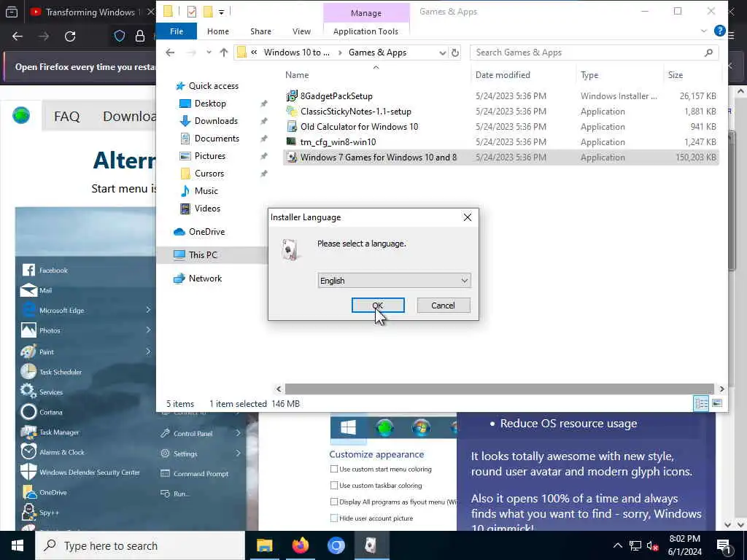Check Display All programs as flyout menu
The width and height of the screenshot is (747, 560).
(334, 502)
